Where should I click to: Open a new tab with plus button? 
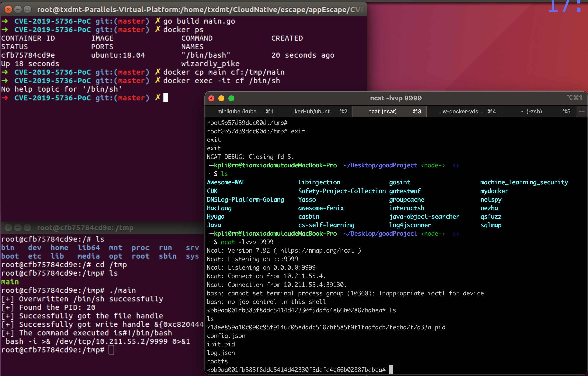[582, 111]
